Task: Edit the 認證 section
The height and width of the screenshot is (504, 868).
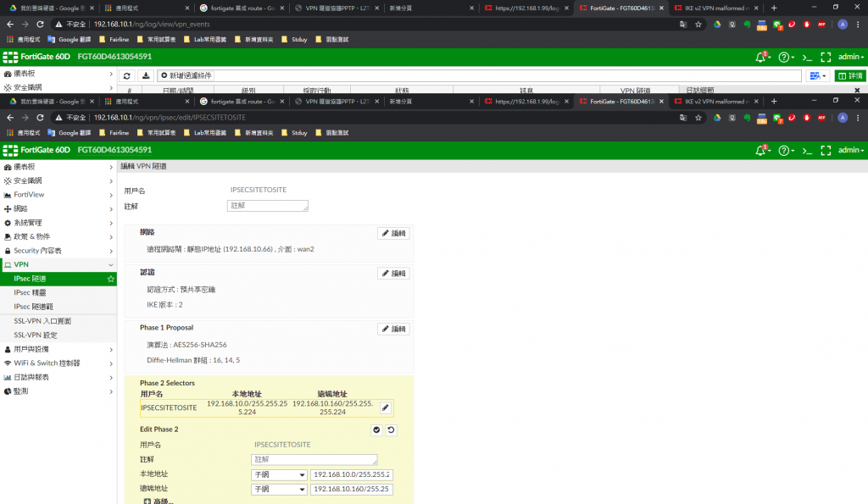Action: tap(393, 274)
